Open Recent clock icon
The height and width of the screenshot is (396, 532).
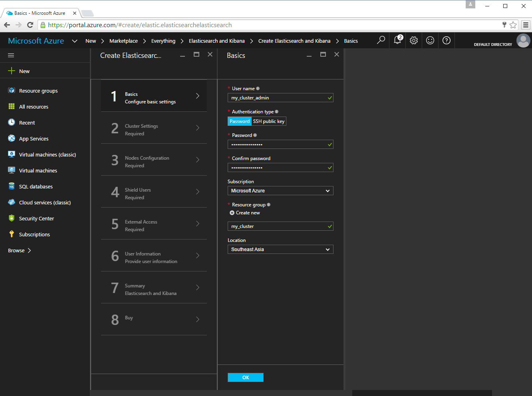(12, 123)
